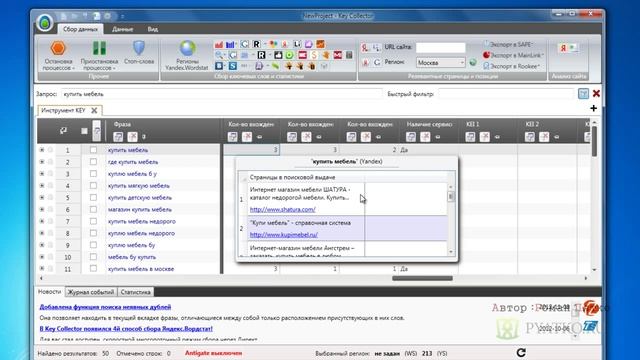Image resolution: width=640 pixels, height=360 pixels.
Task: Open Регионы Yandex.Wordstat globe tool
Action: pos(187,48)
